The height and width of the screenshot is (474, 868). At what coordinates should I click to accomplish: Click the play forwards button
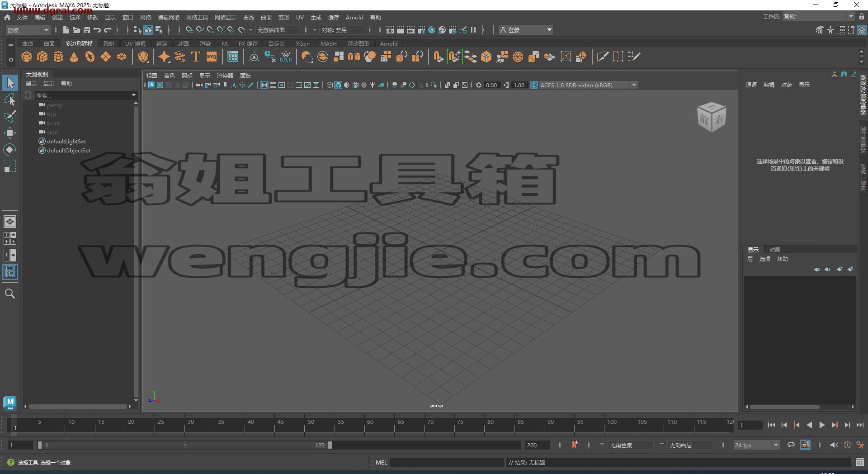point(822,425)
